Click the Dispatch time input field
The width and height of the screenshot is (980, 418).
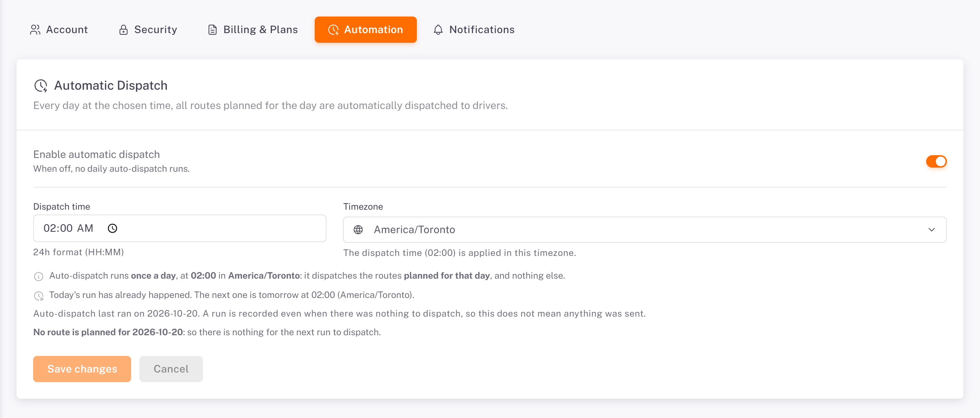(179, 228)
